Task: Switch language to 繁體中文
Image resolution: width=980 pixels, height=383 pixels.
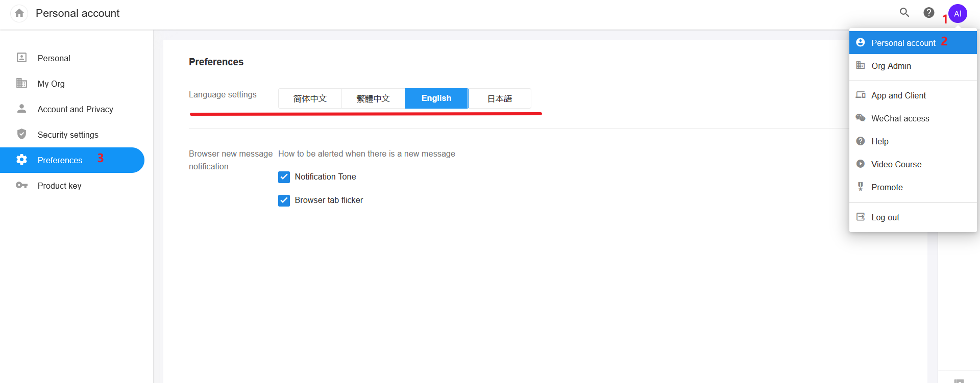Action: tap(373, 98)
